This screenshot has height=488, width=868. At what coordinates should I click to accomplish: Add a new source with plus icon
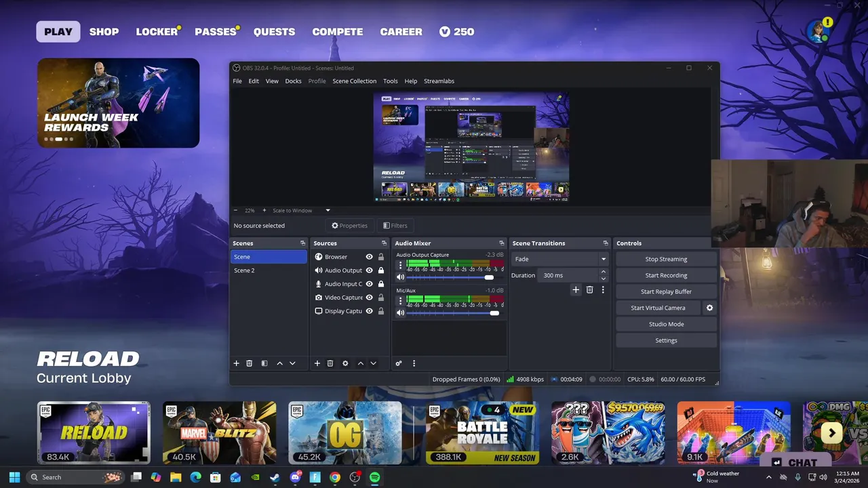click(317, 363)
